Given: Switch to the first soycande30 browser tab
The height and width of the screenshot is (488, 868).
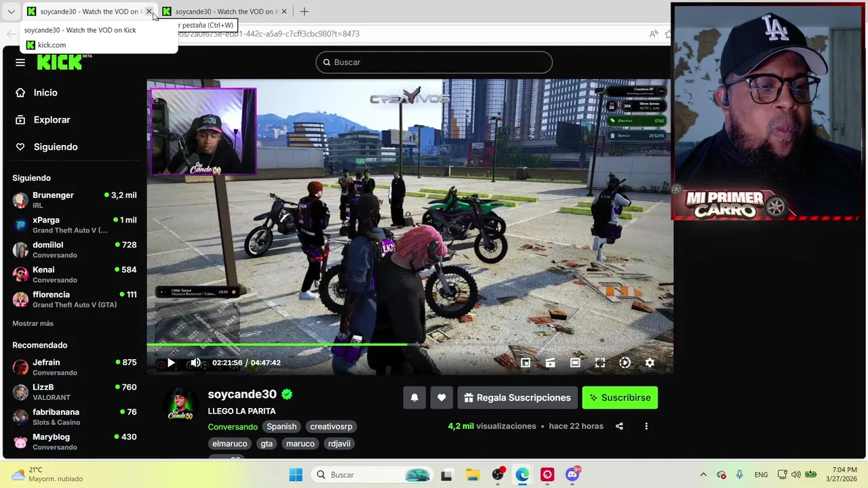Looking at the screenshot, I should [88, 12].
